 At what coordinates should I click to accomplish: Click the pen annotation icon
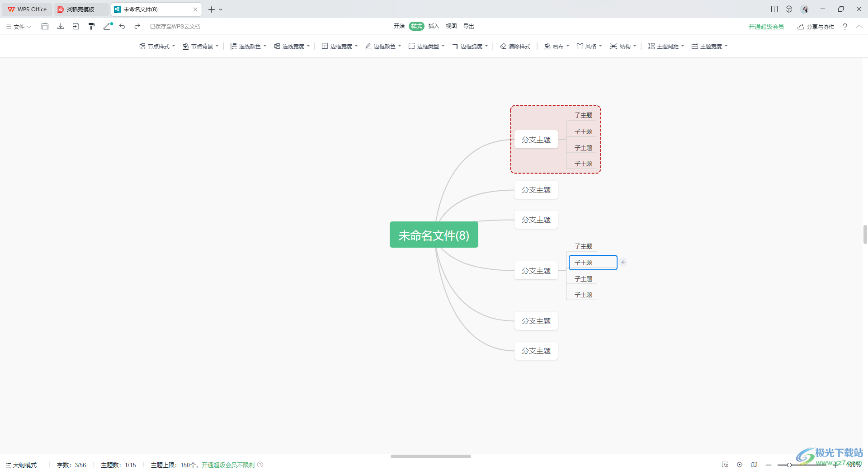coord(108,27)
